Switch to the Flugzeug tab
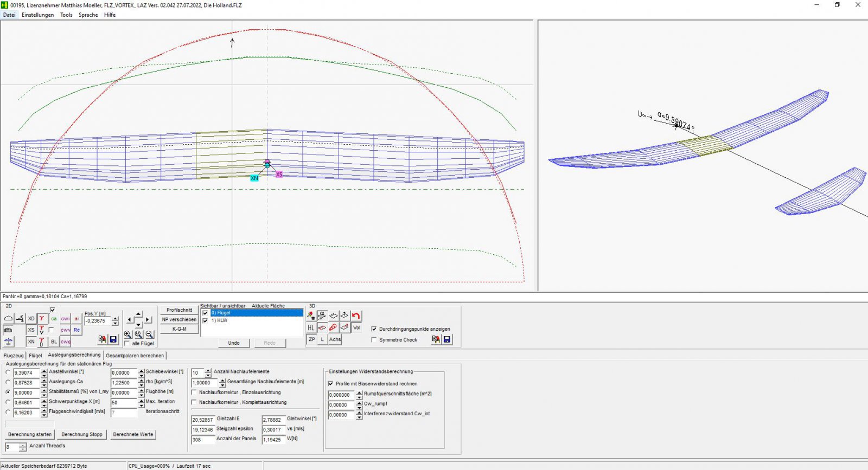 point(14,356)
